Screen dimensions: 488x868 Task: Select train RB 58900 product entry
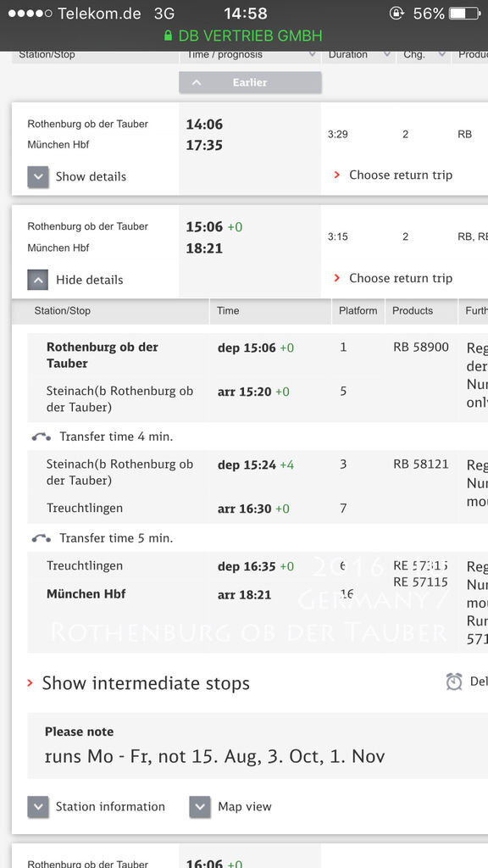coord(421,348)
